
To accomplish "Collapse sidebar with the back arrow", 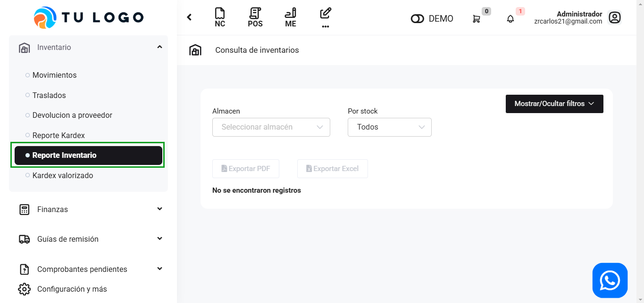I will point(189,17).
